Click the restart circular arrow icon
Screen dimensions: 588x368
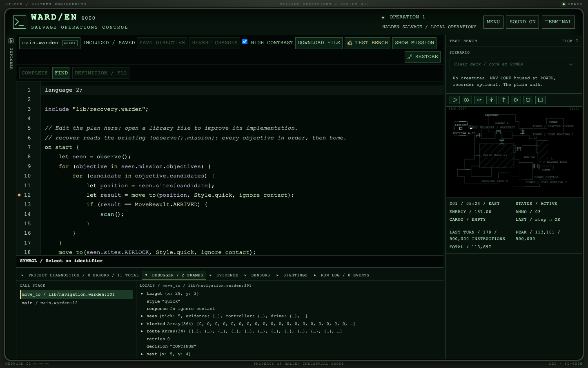(x=528, y=100)
